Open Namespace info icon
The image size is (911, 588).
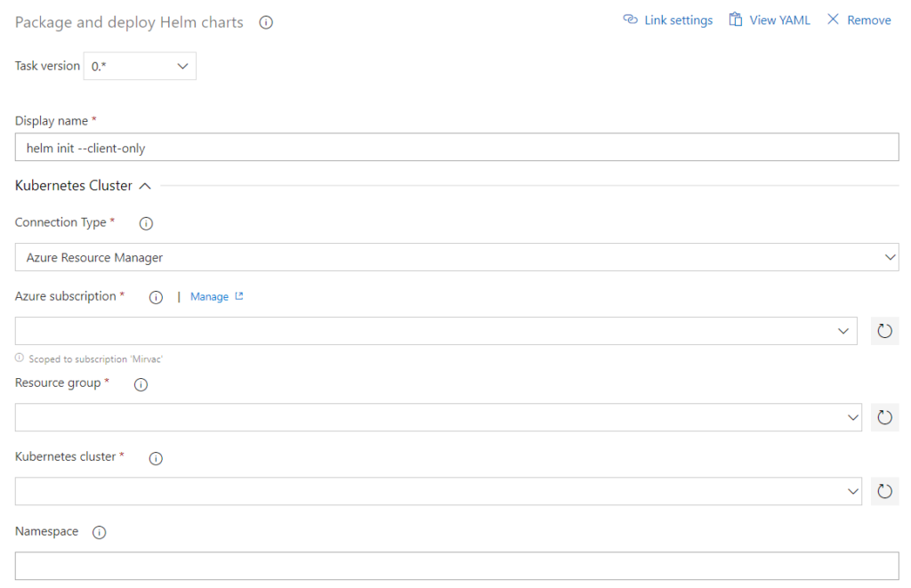(x=100, y=533)
